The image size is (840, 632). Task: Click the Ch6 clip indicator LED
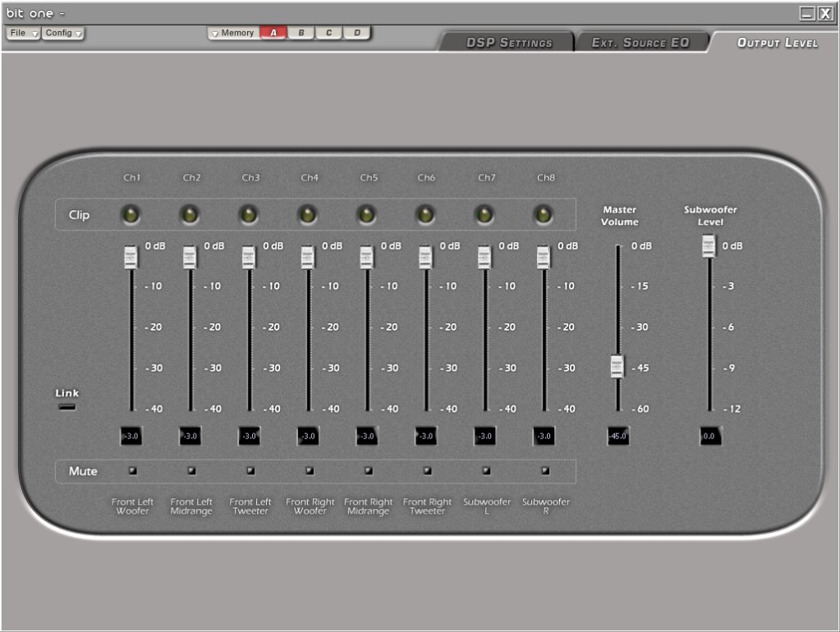point(425,215)
